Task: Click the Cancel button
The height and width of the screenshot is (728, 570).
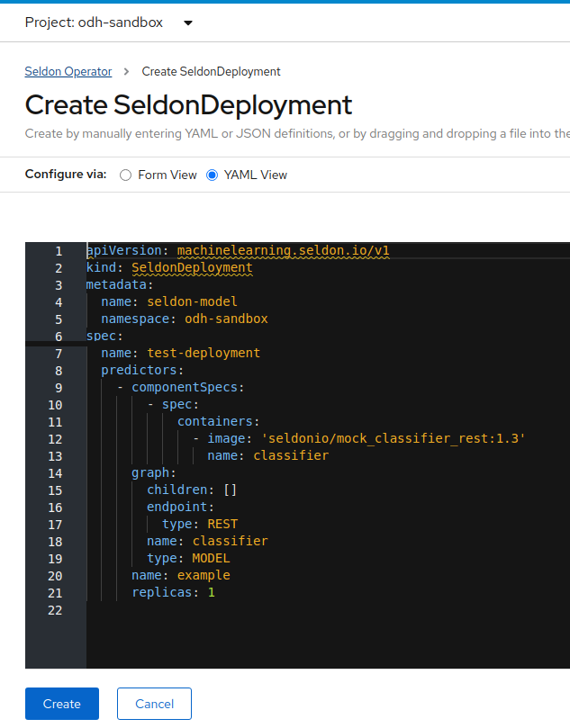Action: [x=154, y=704]
